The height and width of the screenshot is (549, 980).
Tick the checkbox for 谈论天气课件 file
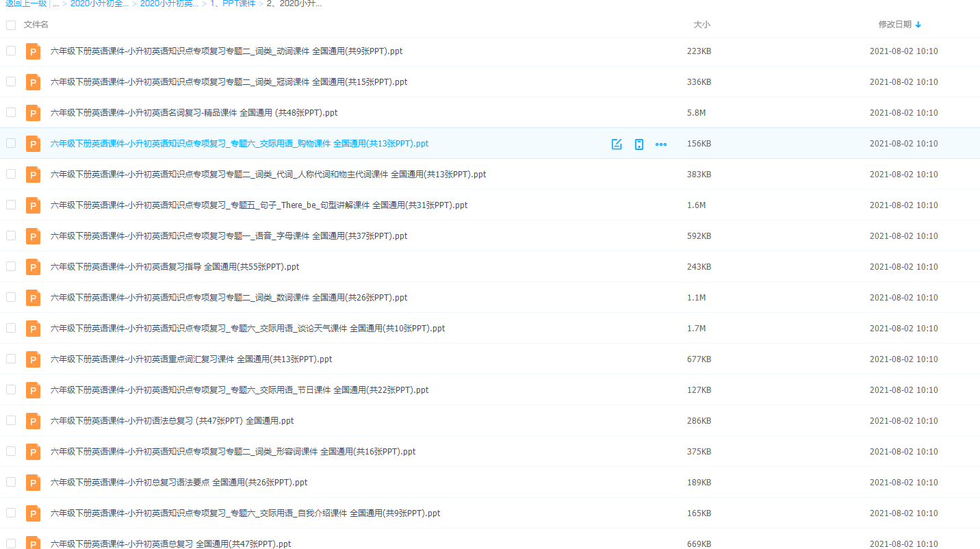coord(11,328)
